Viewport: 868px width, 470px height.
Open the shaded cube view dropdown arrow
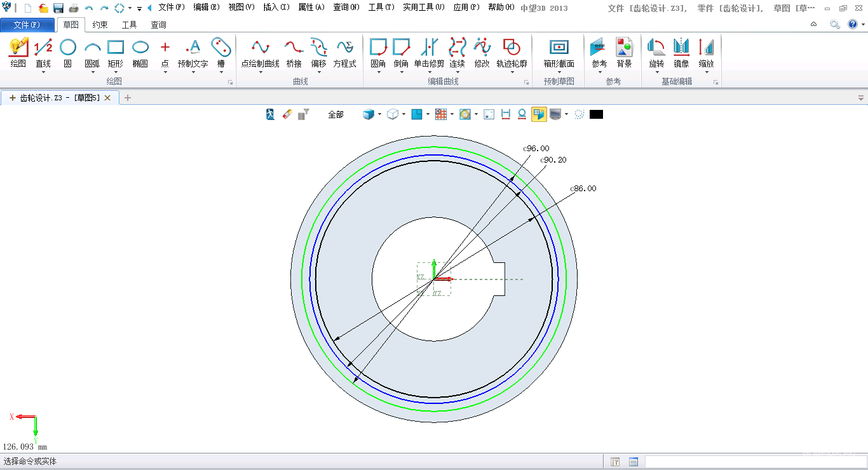pos(379,114)
